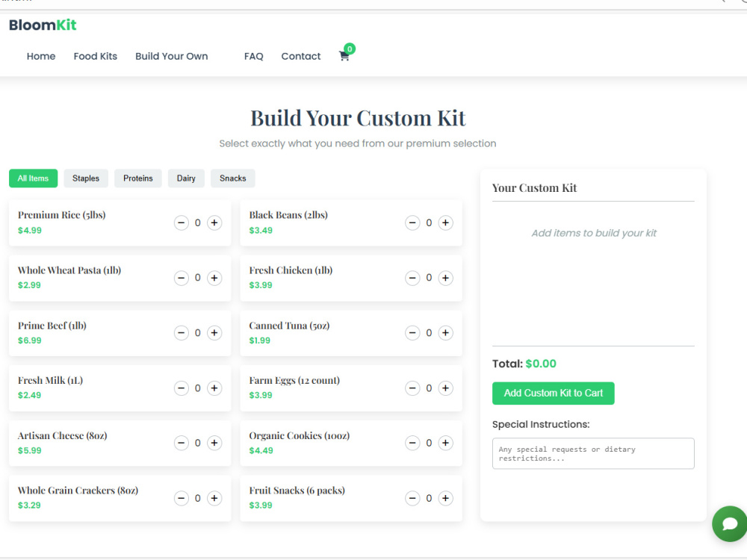Click the Your Custom Kit panel title
The image size is (747, 560).
click(534, 188)
